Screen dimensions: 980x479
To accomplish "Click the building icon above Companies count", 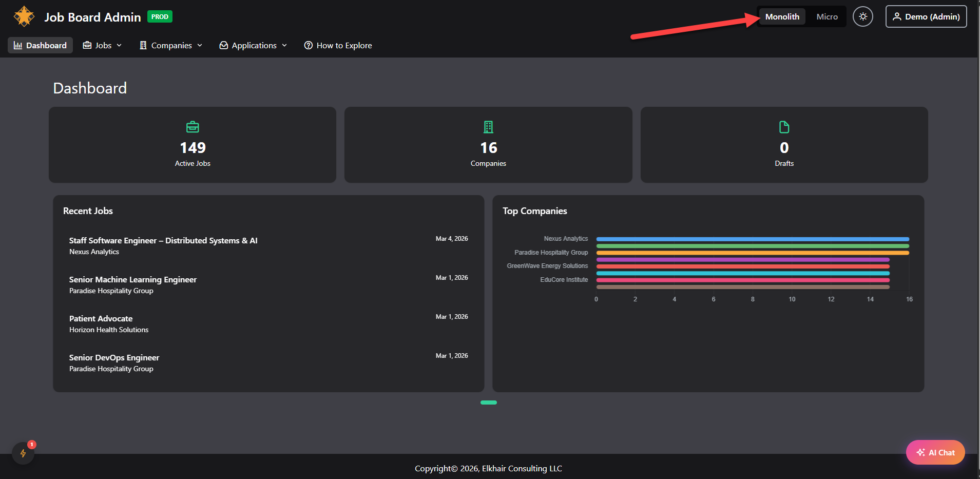I will point(488,127).
